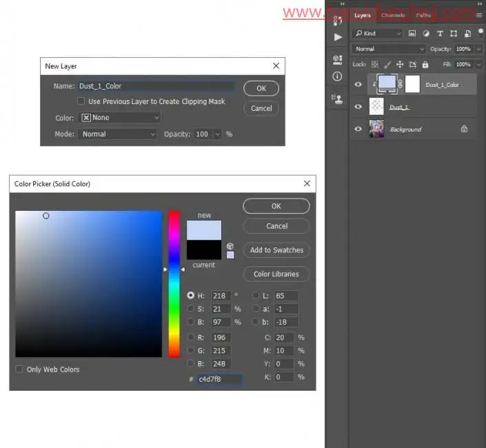Click the Name field Dust_1_Color

pos(156,86)
